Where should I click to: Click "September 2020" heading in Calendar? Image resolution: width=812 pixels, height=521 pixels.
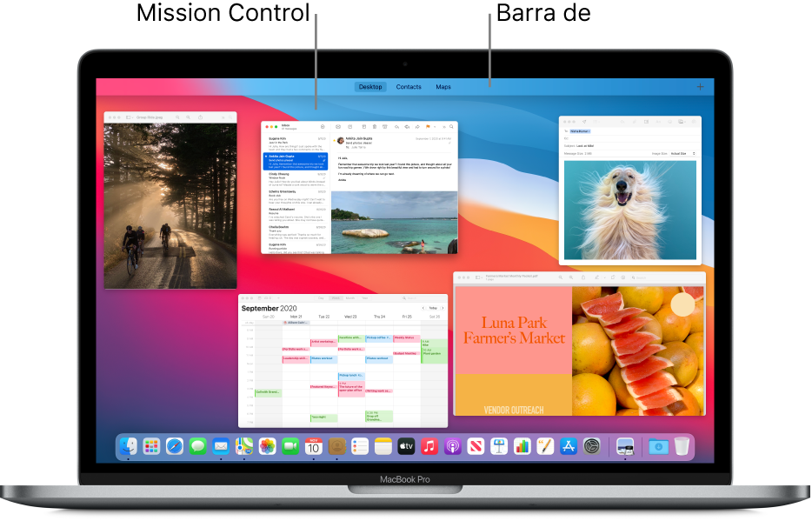270,308
